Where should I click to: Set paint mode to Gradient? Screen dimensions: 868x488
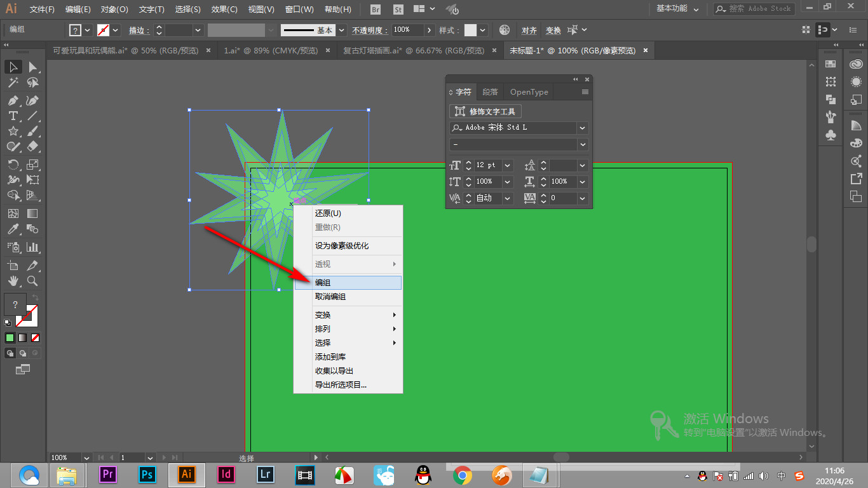tap(23, 337)
